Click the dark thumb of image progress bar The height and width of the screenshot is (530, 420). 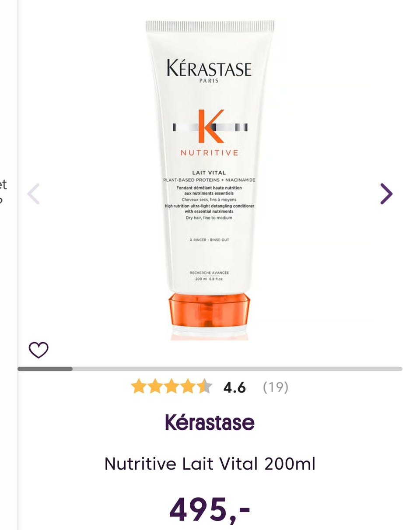point(45,369)
